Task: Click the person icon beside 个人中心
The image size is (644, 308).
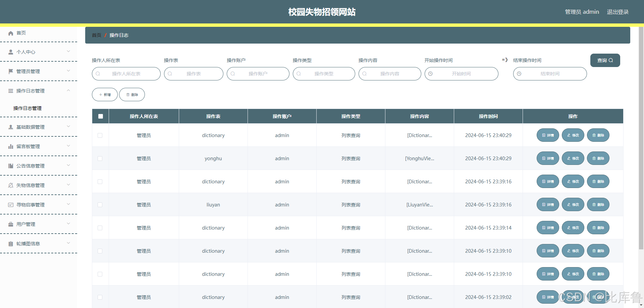Action: (x=11, y=52)
